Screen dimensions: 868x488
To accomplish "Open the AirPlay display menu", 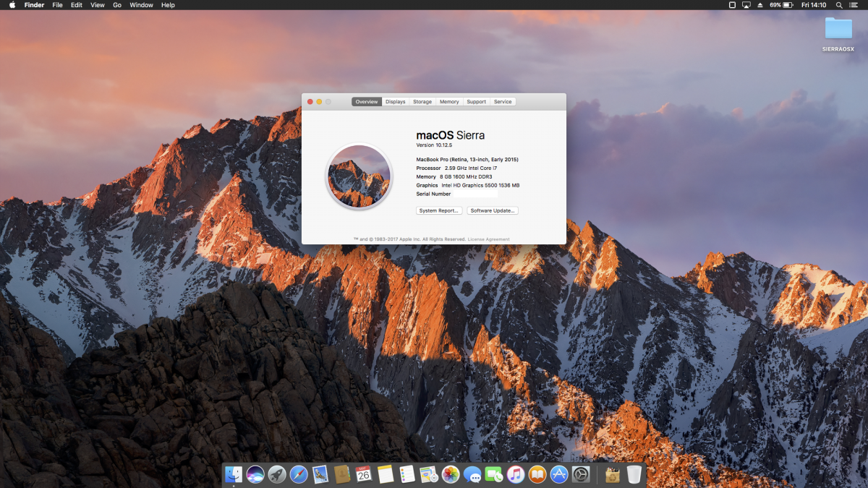I will click(x=746, y=5).
